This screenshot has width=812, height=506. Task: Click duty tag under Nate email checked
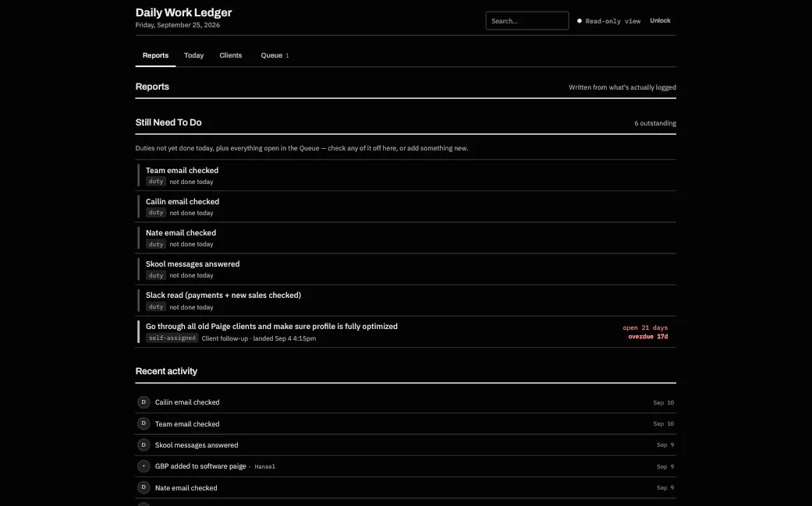pyautogui.click(x=156, y=244)
